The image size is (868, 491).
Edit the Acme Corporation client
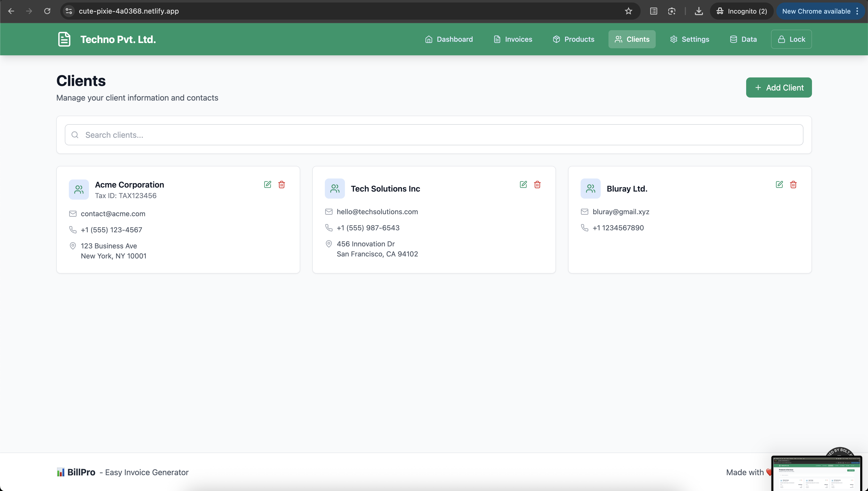coord(268,185)
